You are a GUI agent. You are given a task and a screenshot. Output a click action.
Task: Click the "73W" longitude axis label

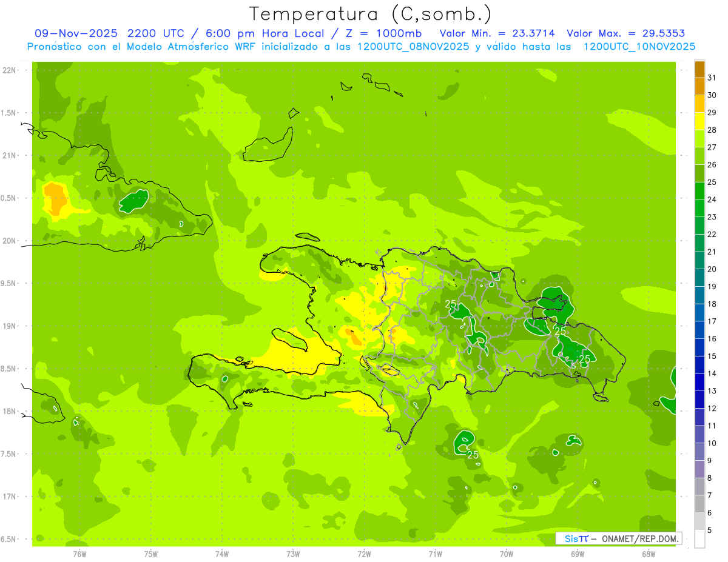293,554
